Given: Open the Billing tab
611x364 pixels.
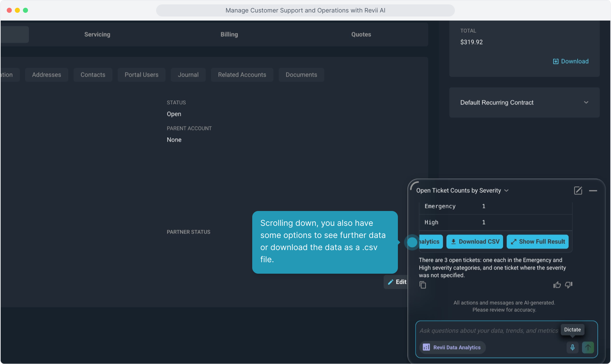Looking at the screenshot, I should pyautogui.click(x=229, y=34).
